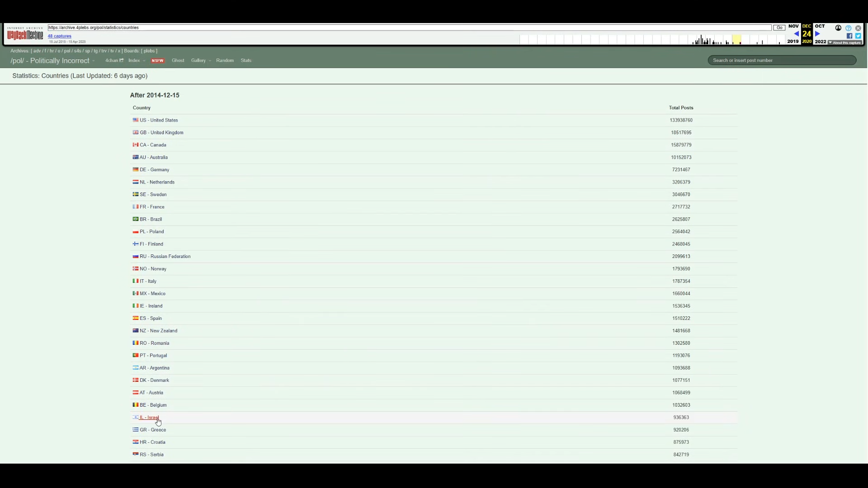
Task: Expand the Index dropdown menu
Action: coord(144,61)
